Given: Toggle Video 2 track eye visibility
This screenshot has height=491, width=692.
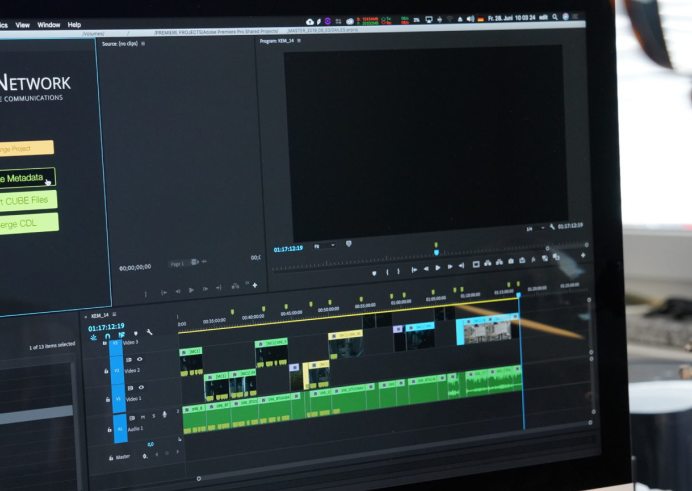Looking at the screenshot, I should 139,360.
